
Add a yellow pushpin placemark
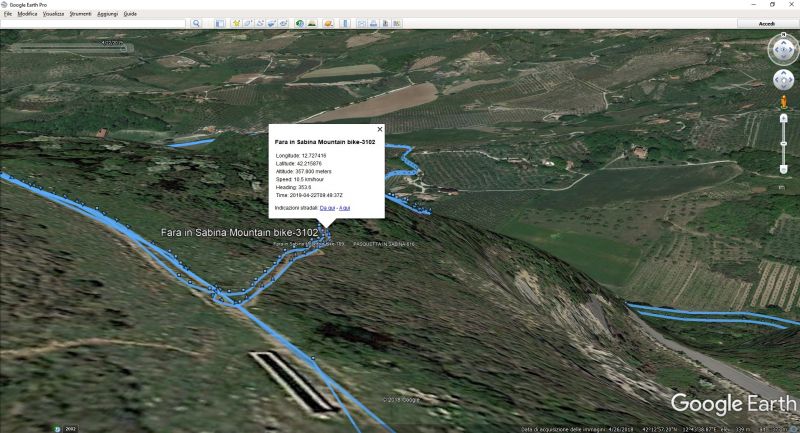pyautogui.click(x=236, y=23)
